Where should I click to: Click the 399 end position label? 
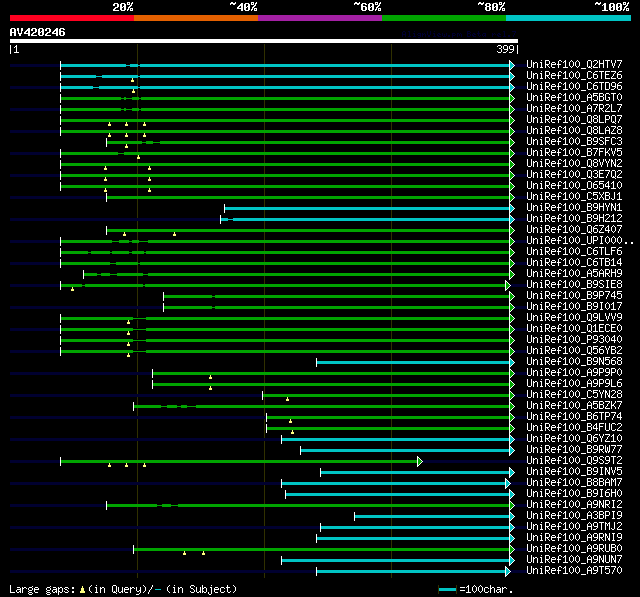coord(505,49)
